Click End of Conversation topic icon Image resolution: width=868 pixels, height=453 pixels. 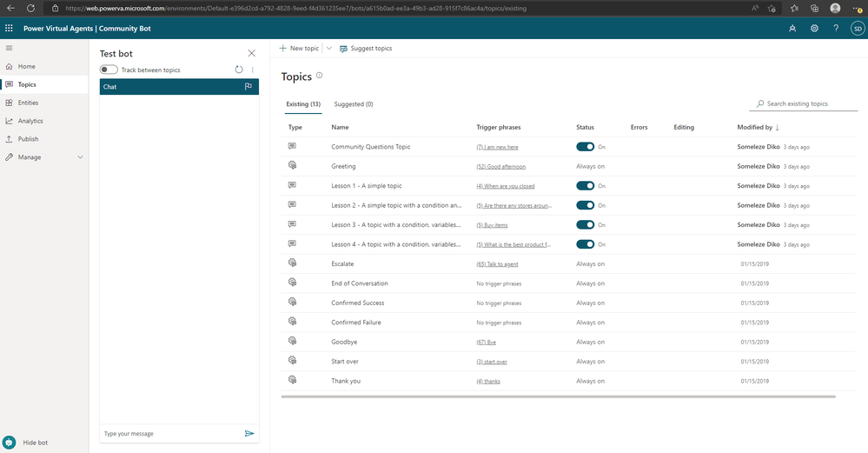click(292, 283)
